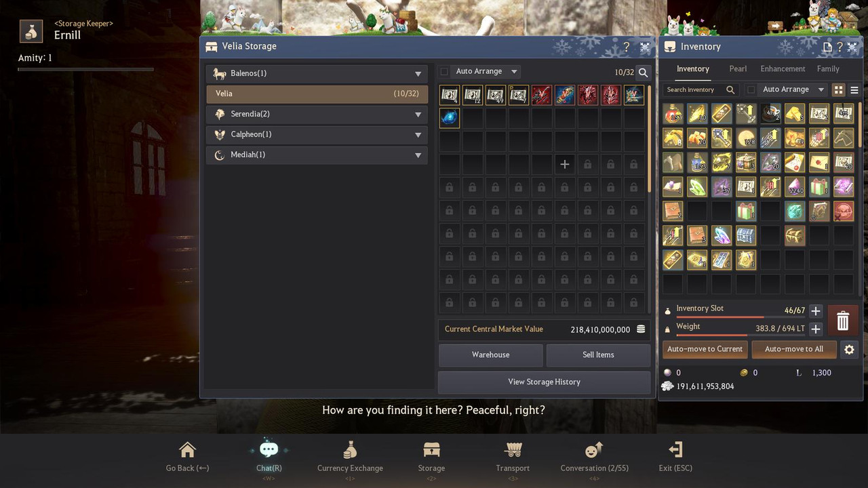Tick inventory Auto Arrange checkbox
Viewport: 868px width, 488px height.
(x=751, y=89)
